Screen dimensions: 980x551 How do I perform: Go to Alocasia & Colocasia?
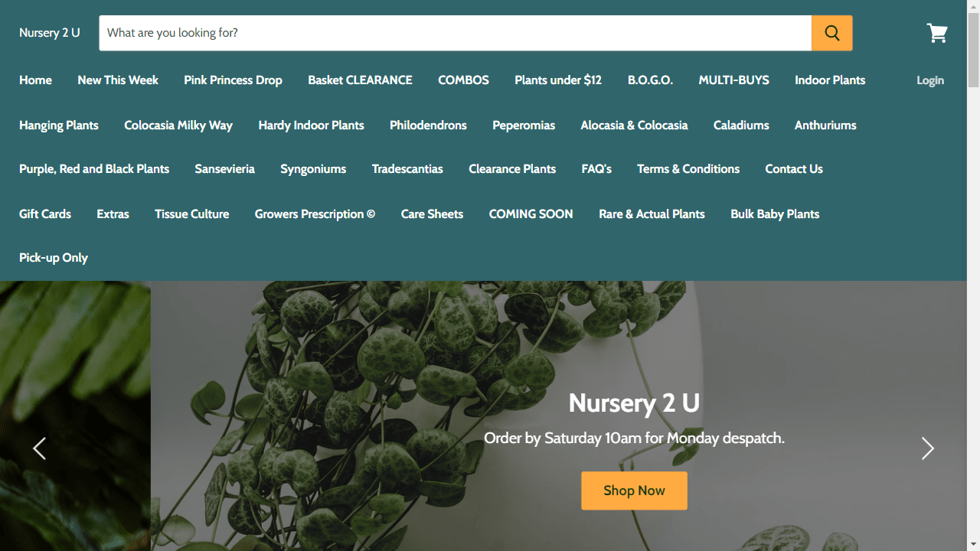[634, 126]
